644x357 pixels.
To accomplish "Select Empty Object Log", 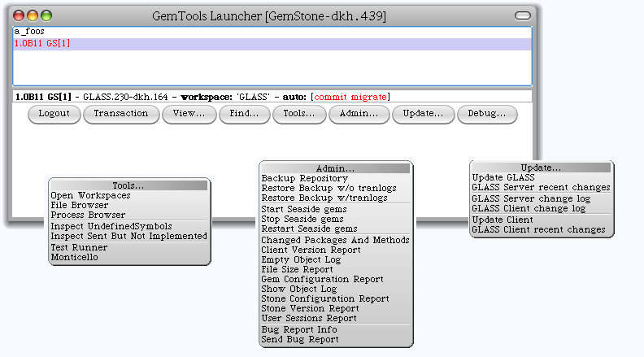I will 336,259.
